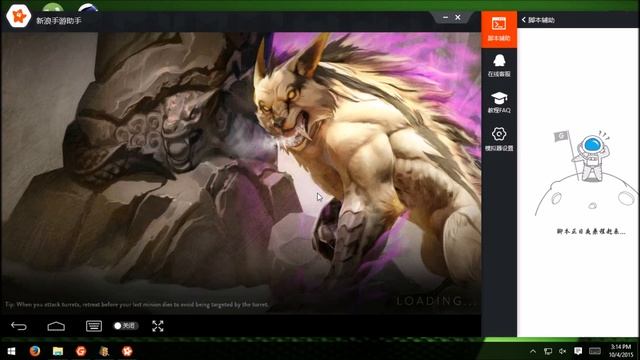
Task: Click the fullscreen expand icon
Action: point(158,326)
